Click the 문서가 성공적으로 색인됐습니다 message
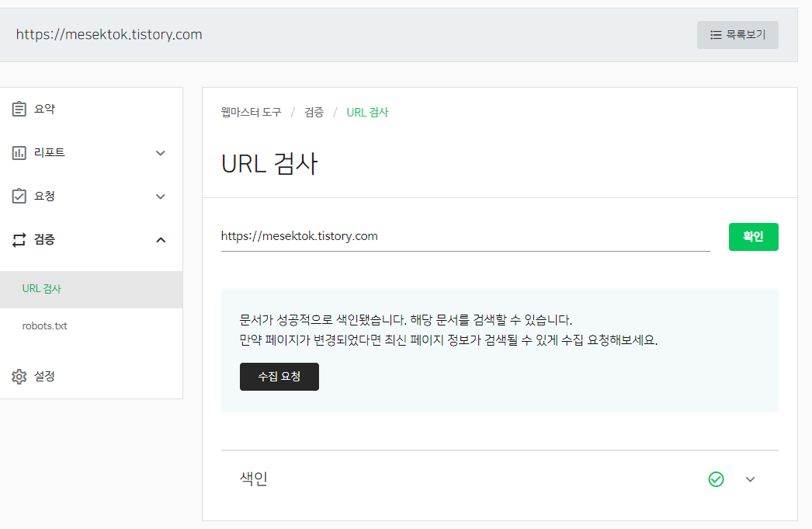The image size is (812, 529). click(x=405, y=320)
